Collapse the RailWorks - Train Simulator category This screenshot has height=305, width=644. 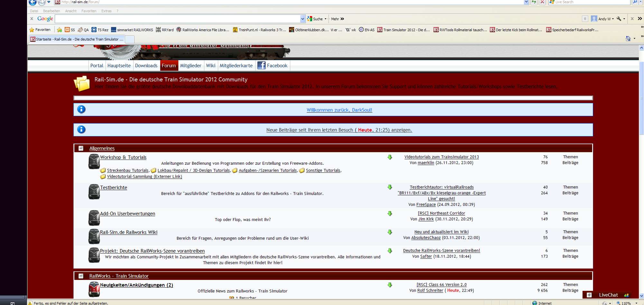(81, 276)
